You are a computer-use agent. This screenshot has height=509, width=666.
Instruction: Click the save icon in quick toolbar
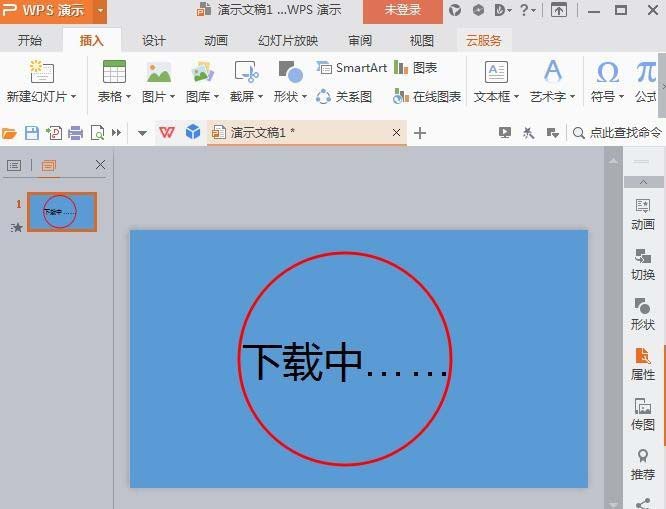(x=32, y=133)
